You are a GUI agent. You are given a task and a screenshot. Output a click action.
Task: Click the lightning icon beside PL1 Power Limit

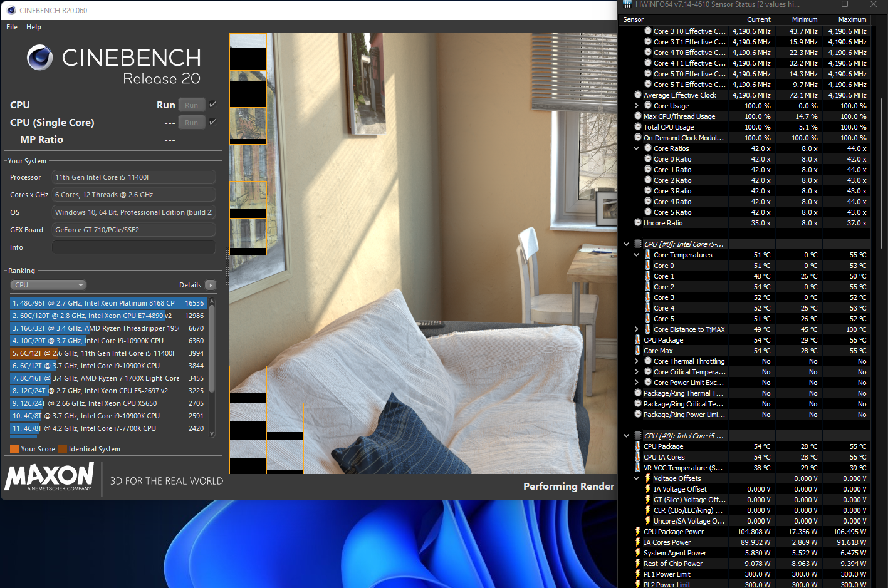coord(638,574)
